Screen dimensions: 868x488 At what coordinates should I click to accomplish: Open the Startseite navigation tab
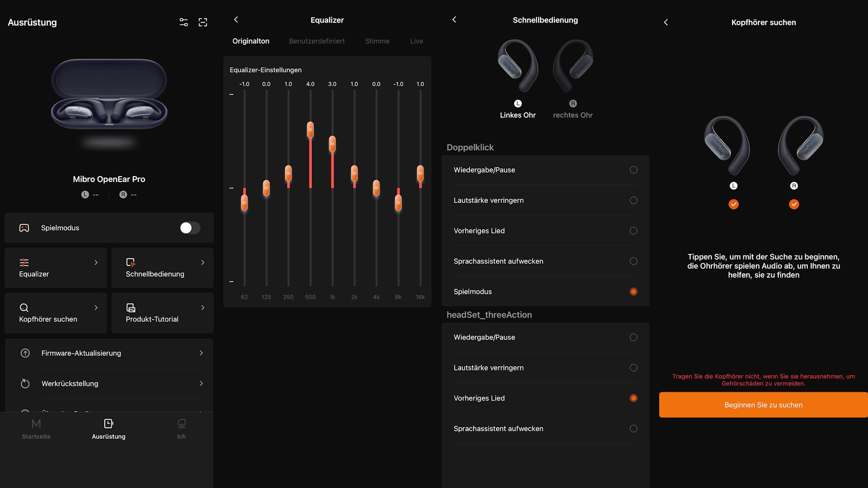[x=36, y=428]
